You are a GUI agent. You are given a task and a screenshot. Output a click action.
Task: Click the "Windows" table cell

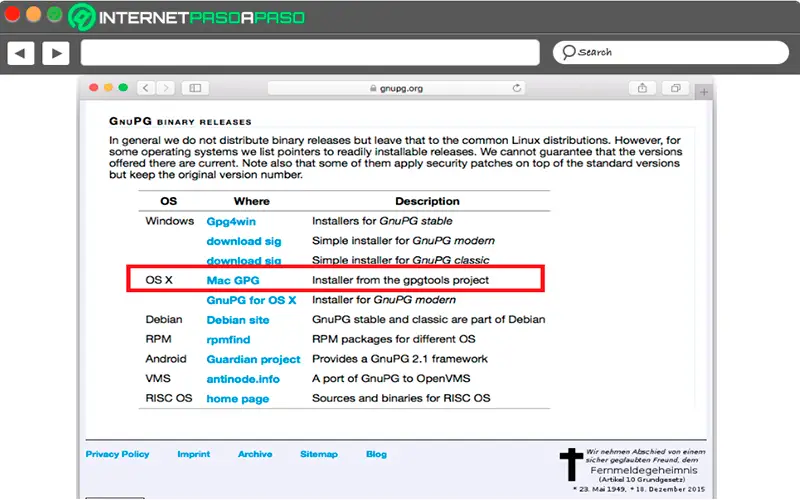coord(169,221)
